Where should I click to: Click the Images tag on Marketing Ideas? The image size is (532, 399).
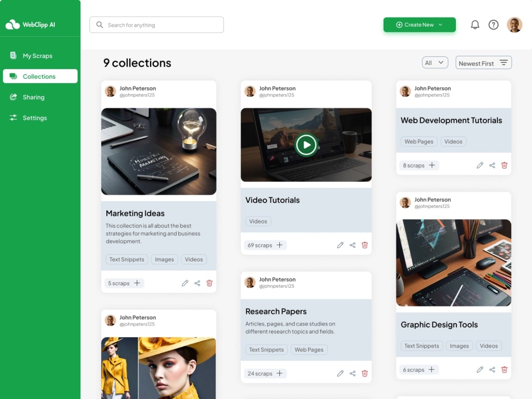(164, 259)
